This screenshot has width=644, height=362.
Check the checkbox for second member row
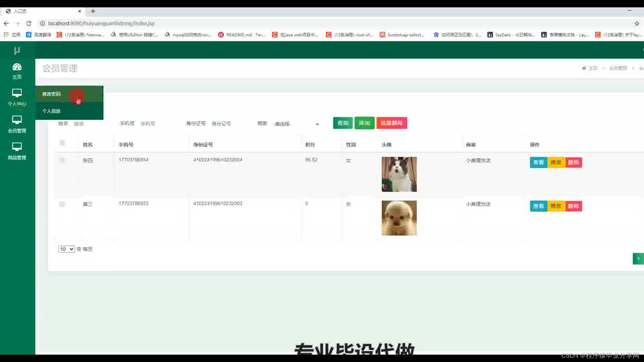pos(62,204)
